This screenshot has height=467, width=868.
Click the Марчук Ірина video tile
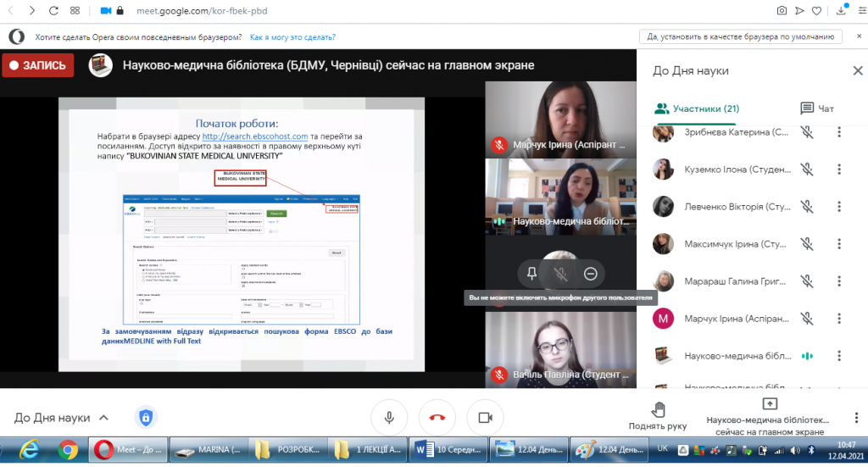click(x=561, y=120)
